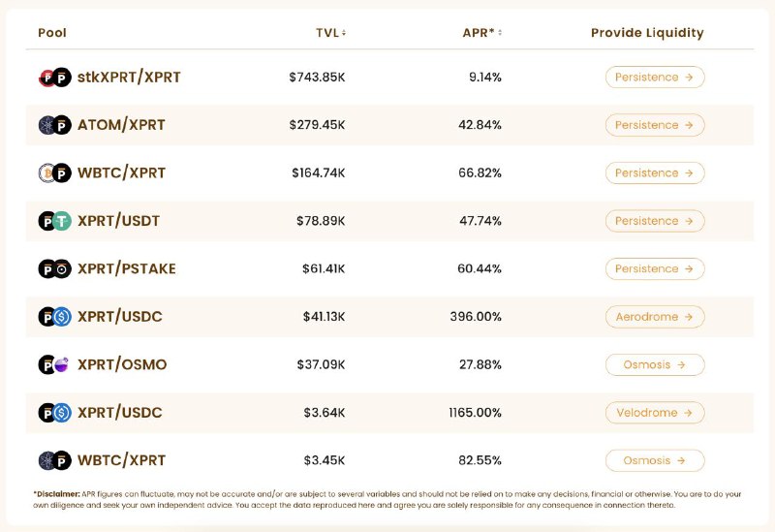Open Persistence link for XPRT/PSTAKE pool
The image size is (775, 532).
655,269
